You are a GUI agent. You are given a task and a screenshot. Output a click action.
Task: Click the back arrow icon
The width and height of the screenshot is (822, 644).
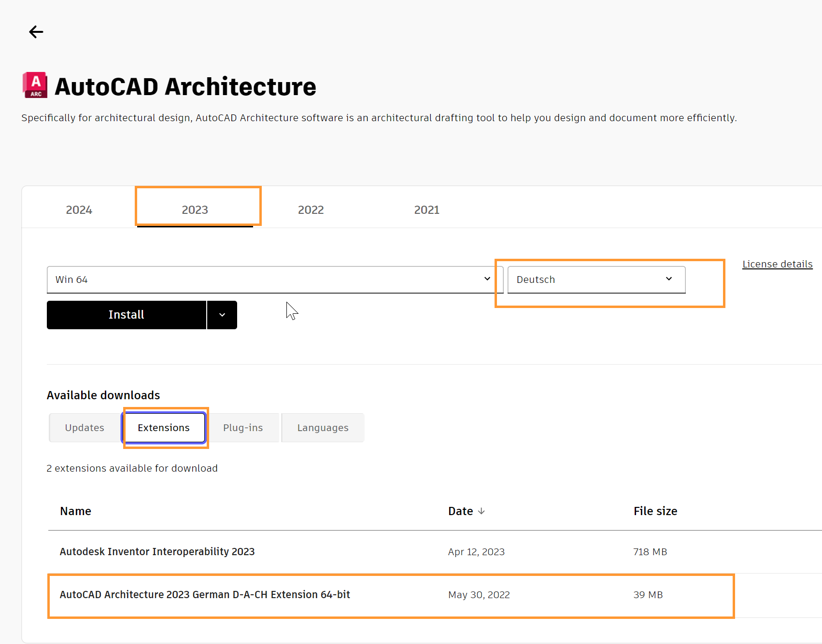[x=36, y=32]
